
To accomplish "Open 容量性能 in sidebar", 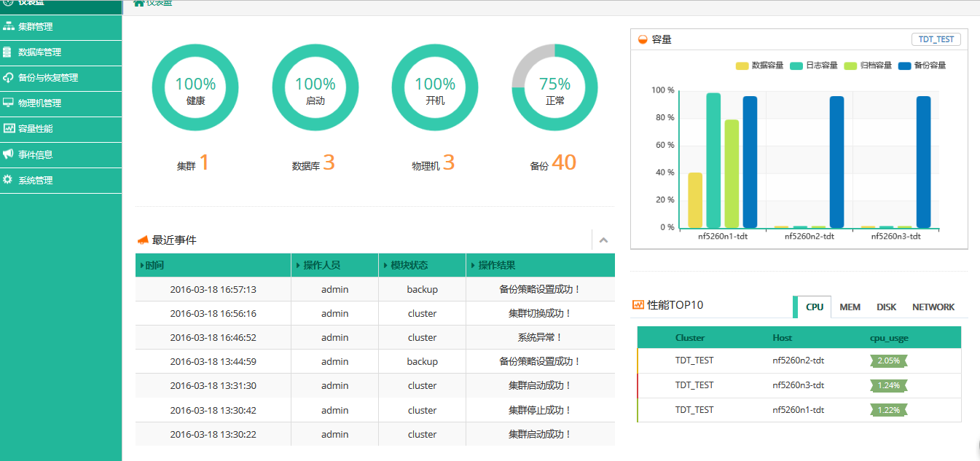I will click(x=60, y=129).
